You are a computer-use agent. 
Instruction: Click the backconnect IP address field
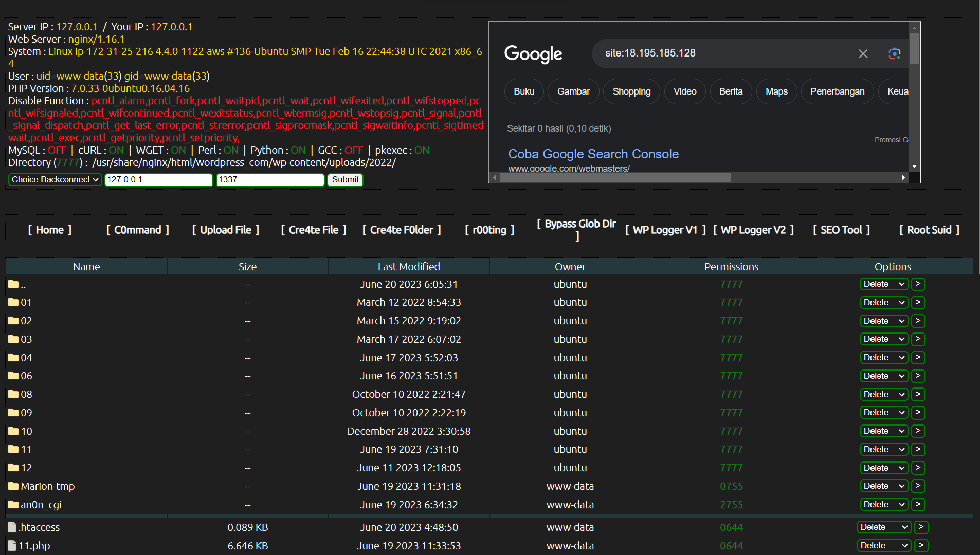(x=158, y=180)
